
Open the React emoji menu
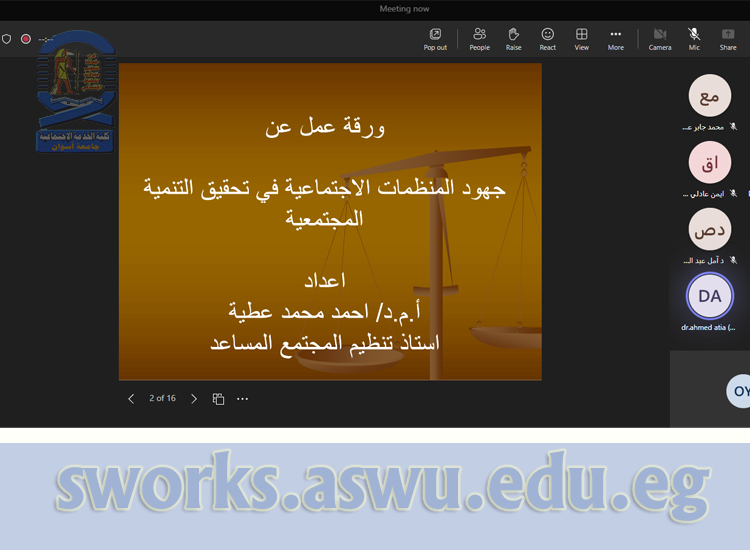[x=548, y=38]
